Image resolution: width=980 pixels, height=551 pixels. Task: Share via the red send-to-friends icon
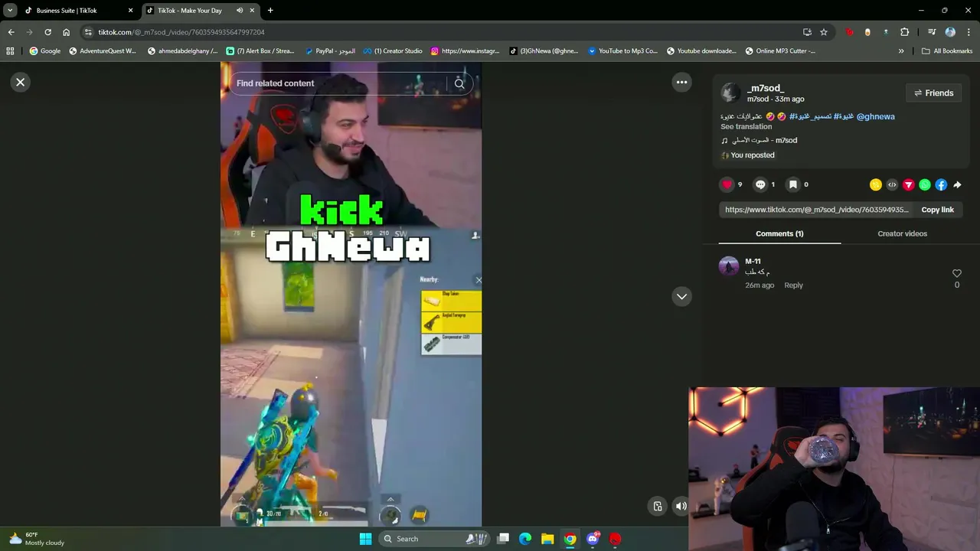click(909, 184)
